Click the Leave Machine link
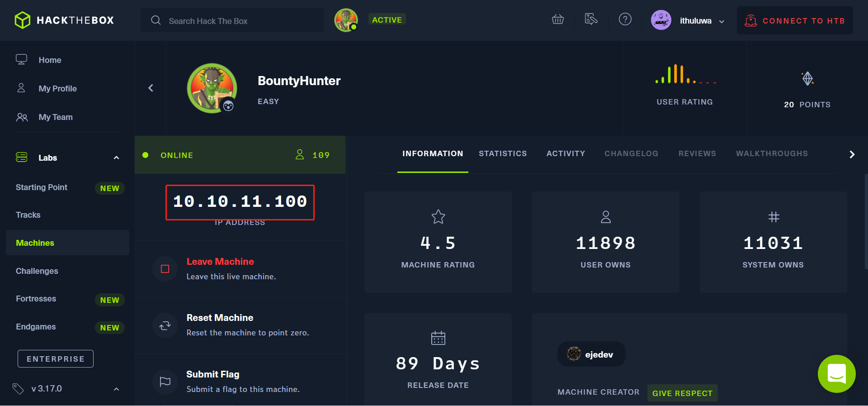 (220, 262)
